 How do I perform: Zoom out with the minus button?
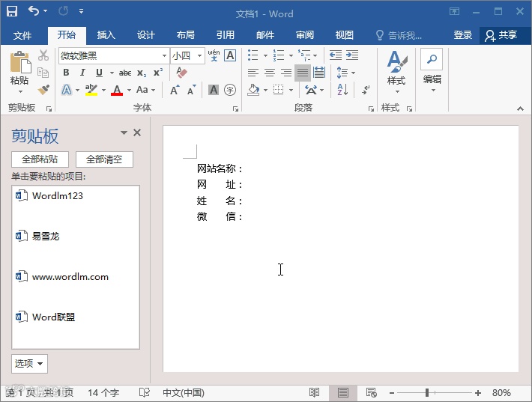(392, 393)
